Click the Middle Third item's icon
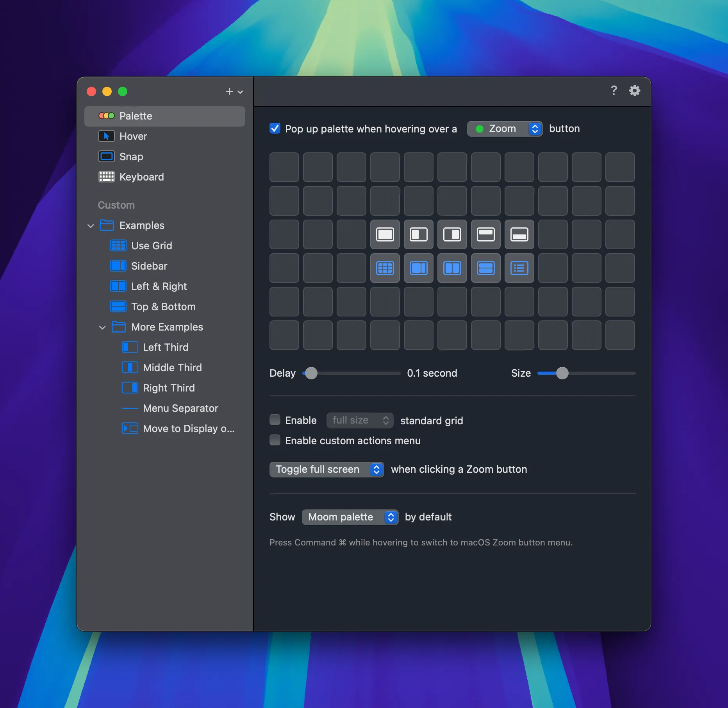 pyautogui.click(x=130, y=368)
